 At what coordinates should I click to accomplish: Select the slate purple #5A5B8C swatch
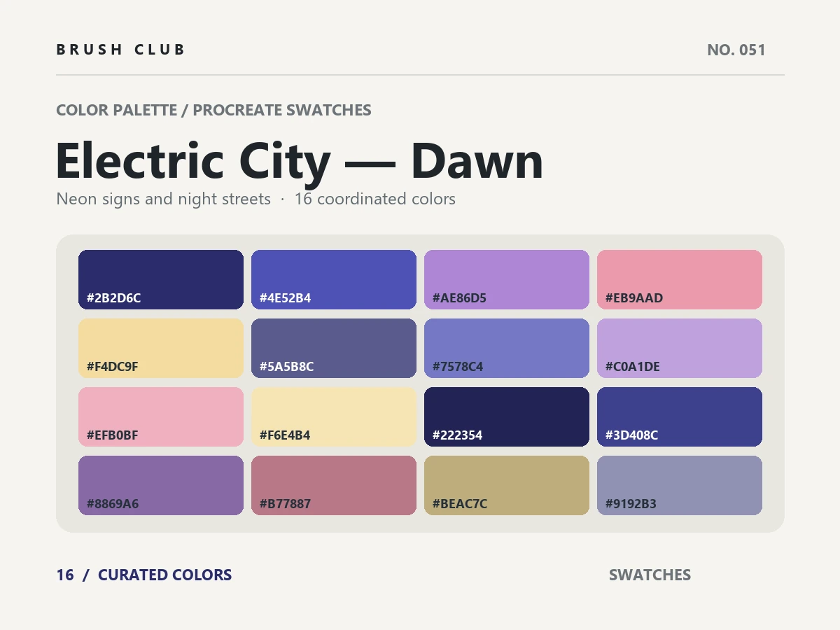334,349
